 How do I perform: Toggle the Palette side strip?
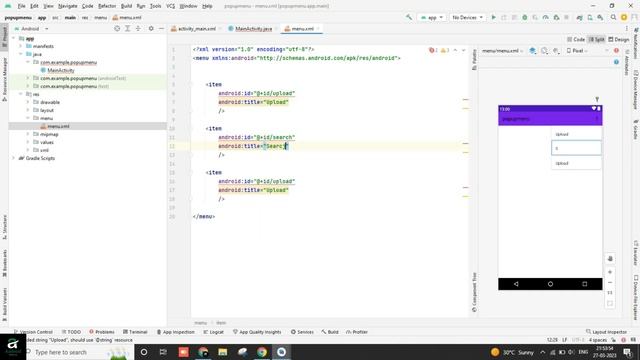click(474, 60)
